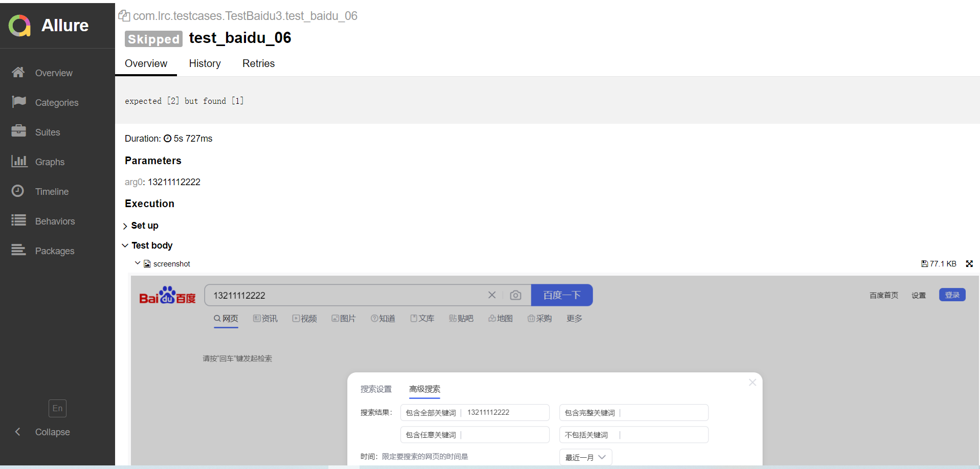Close the advanced search popup

752,383
